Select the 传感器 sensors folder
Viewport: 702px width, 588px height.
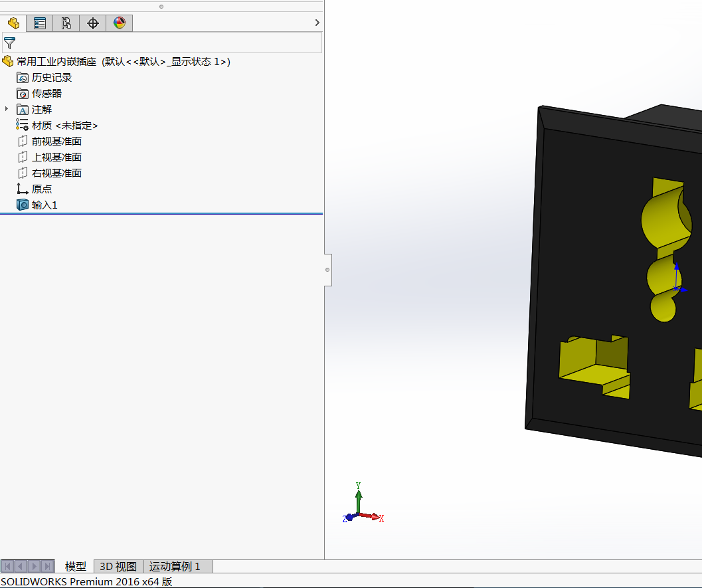(46, 94)
